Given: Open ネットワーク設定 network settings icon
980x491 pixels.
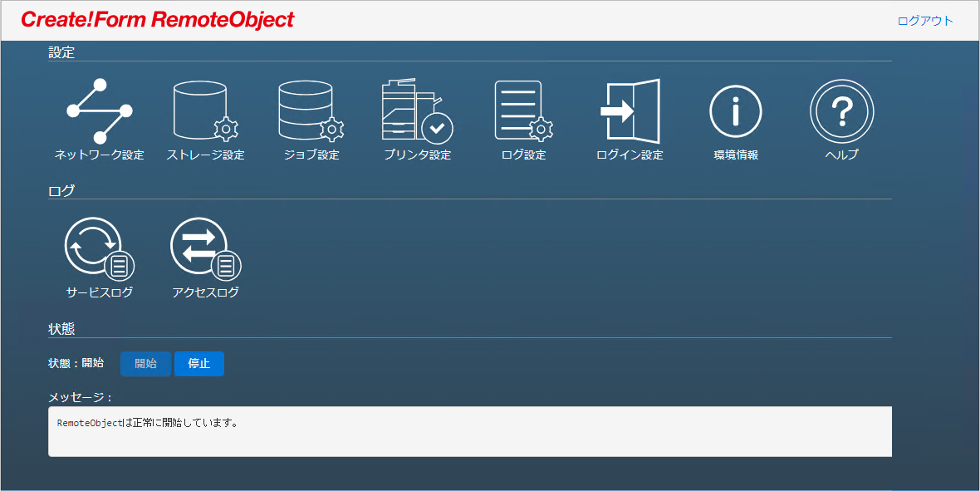Looking at the screenshot, I should click(x=100, y=112).
